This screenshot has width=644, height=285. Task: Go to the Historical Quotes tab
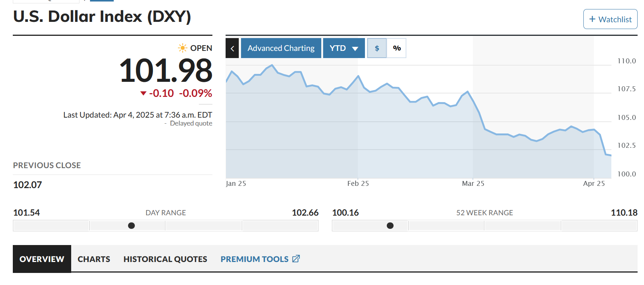(x=165, y=259)
